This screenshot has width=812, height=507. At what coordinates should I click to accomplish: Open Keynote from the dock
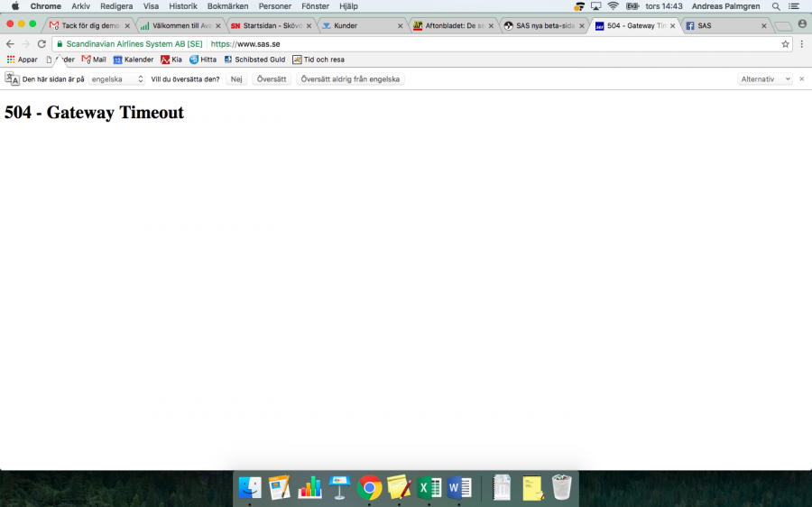tap(339, 488)
